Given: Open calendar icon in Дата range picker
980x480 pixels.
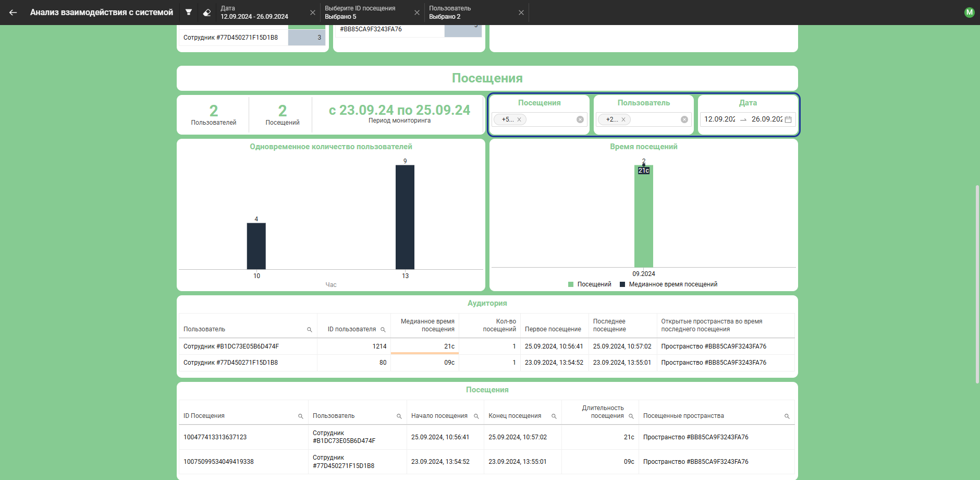Looking at the screenshot, I should (x=788, y=119).
